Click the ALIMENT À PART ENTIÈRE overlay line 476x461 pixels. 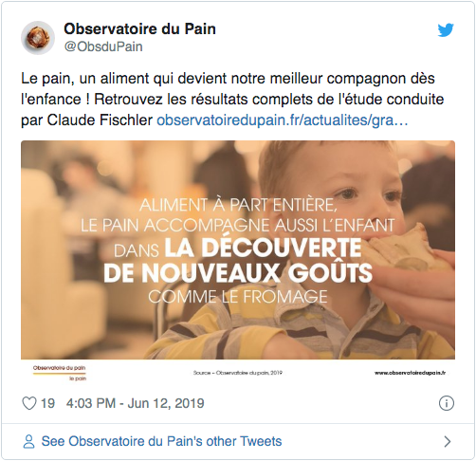[x=238, y=205]
